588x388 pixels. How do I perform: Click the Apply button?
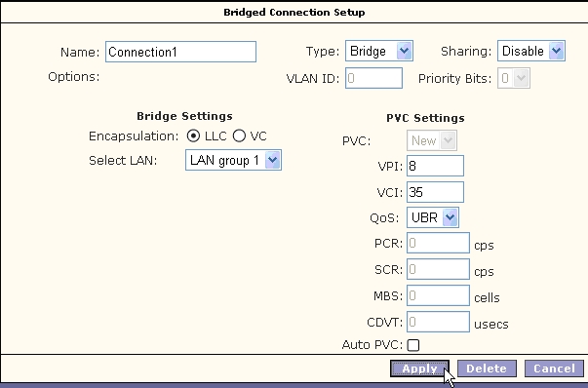pos(419,369)
